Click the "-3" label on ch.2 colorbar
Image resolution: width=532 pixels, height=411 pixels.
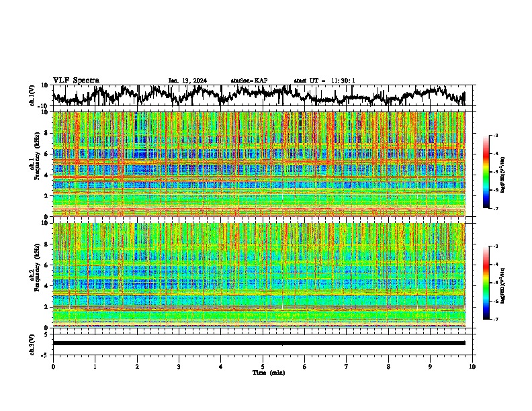point(496,246)
